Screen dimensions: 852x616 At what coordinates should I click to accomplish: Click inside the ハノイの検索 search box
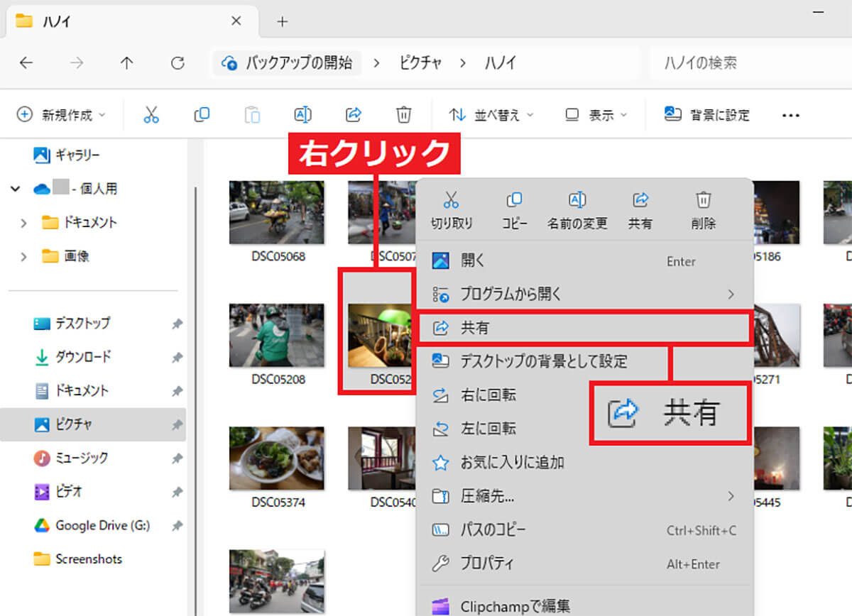pyautogui.click(x=751, y=63)
